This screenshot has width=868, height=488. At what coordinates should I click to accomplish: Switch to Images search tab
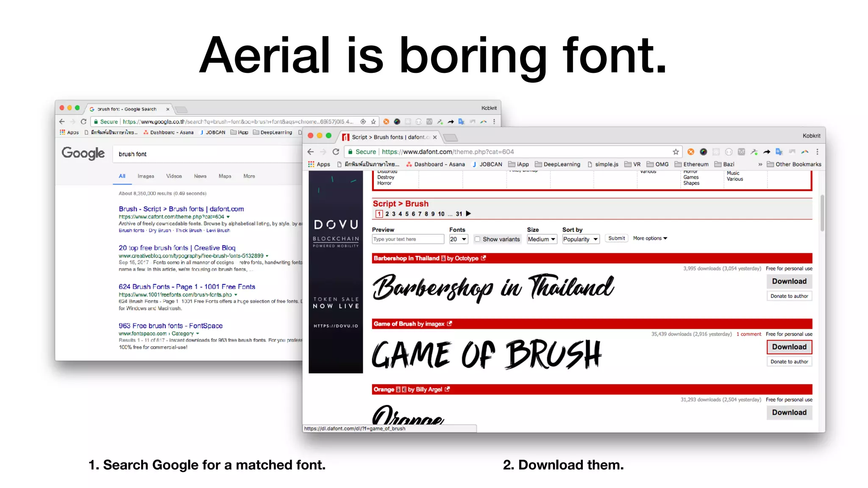pyautogui.click(x=146, y=176)
